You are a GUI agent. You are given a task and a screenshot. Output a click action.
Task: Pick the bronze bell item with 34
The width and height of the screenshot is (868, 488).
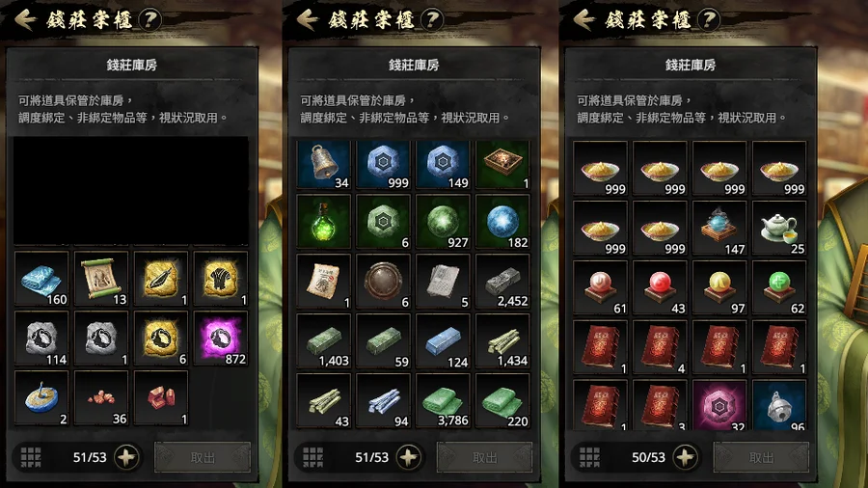click(x=324, y=164)
